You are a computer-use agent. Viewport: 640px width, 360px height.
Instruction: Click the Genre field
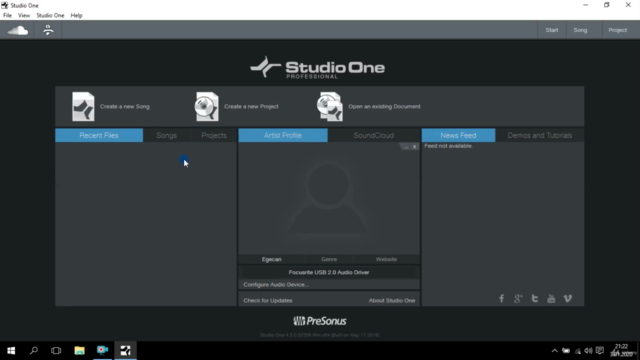click(329, 259)
